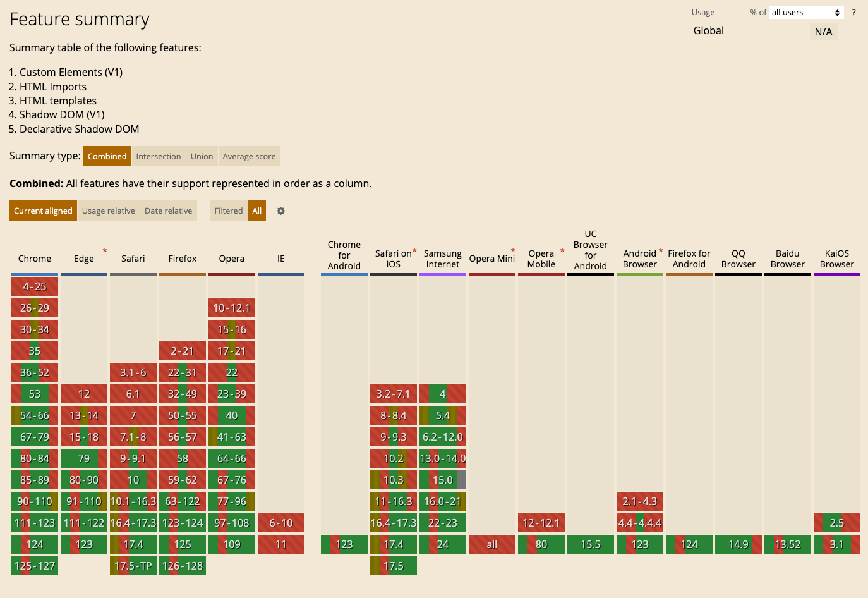Click UC Browser for Android header
This screenshot has height=598, width=868.
(x=591, y=250)
